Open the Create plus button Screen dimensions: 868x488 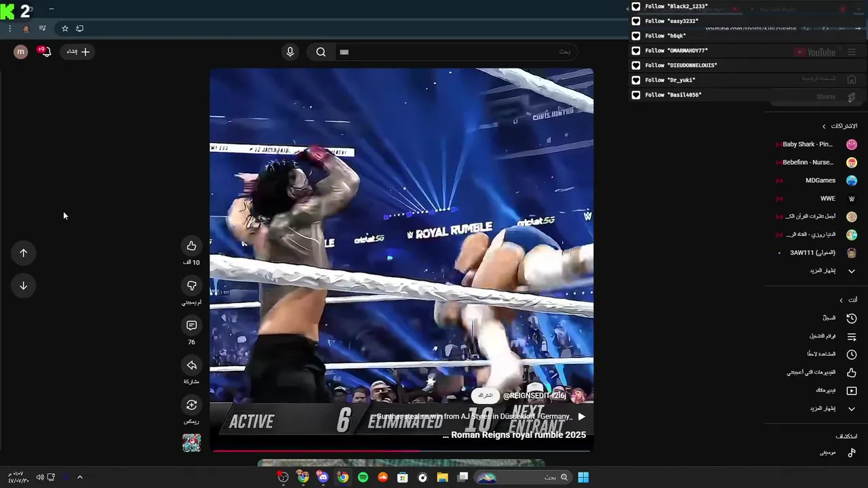click(x=78, y=52)
